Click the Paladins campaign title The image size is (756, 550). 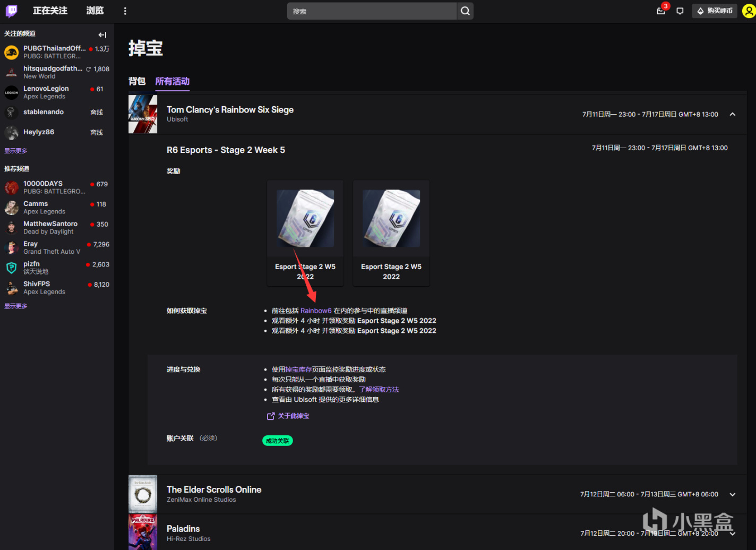[183, 529]
